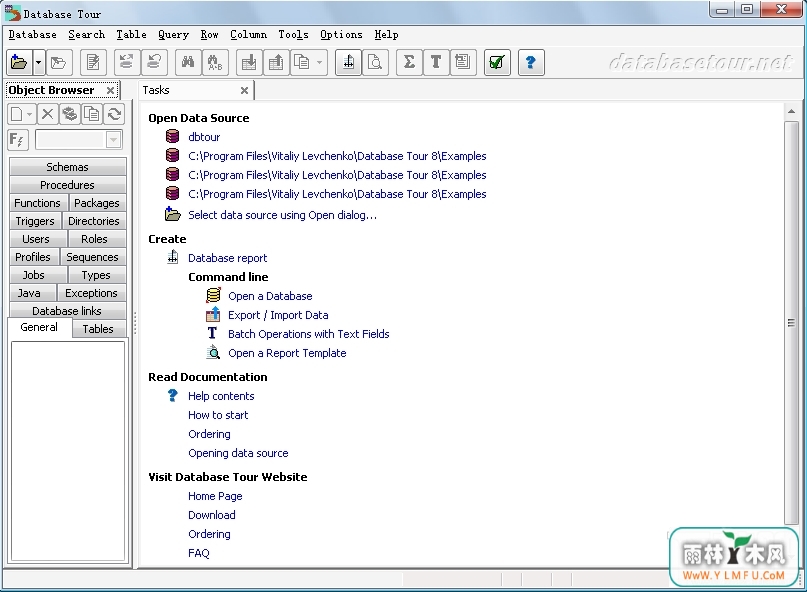
Task: Open the filter combo box in Object Browser
Action: pyautogui.click(x=113, y=140)
